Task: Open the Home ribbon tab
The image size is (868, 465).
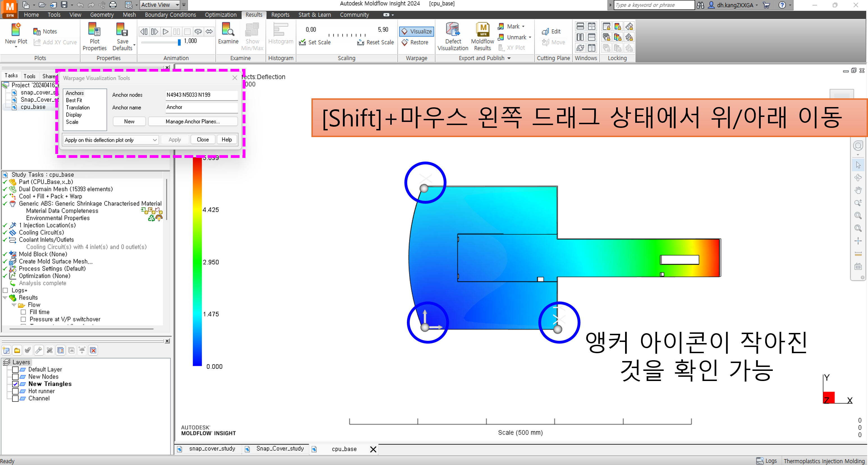Action: (31, 15)
